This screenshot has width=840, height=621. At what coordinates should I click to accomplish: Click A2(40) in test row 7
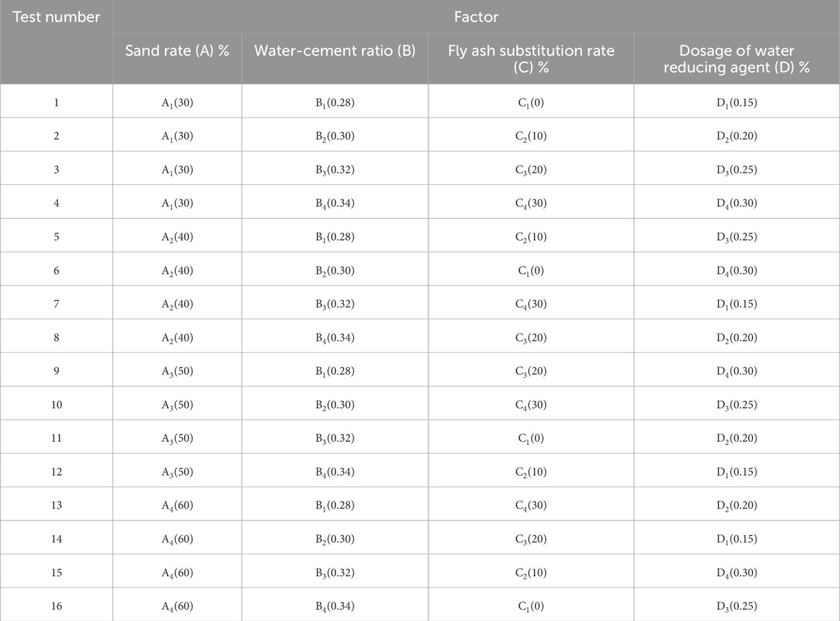(178, 304)
